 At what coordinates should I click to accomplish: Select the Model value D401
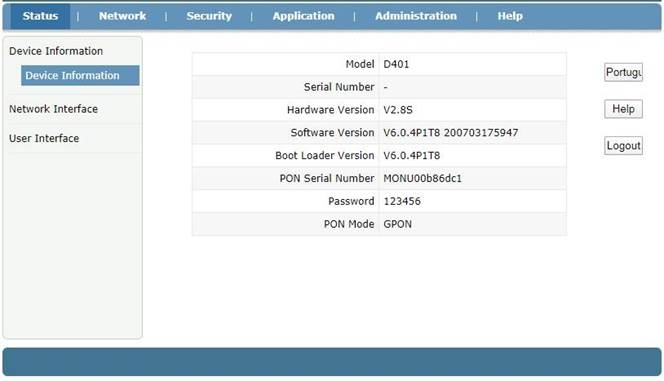point(396,64)
